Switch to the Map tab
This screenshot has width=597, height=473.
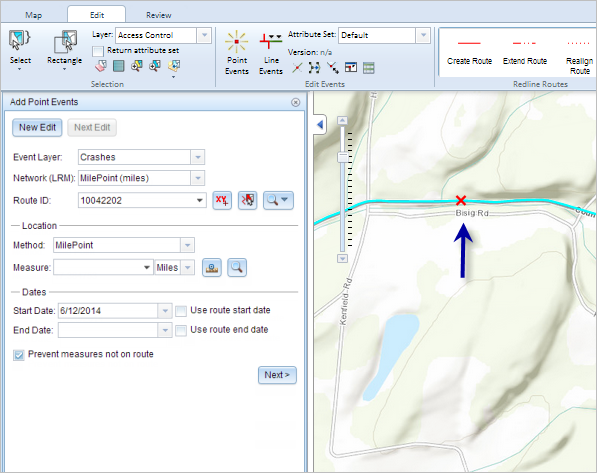click(34, 15)
